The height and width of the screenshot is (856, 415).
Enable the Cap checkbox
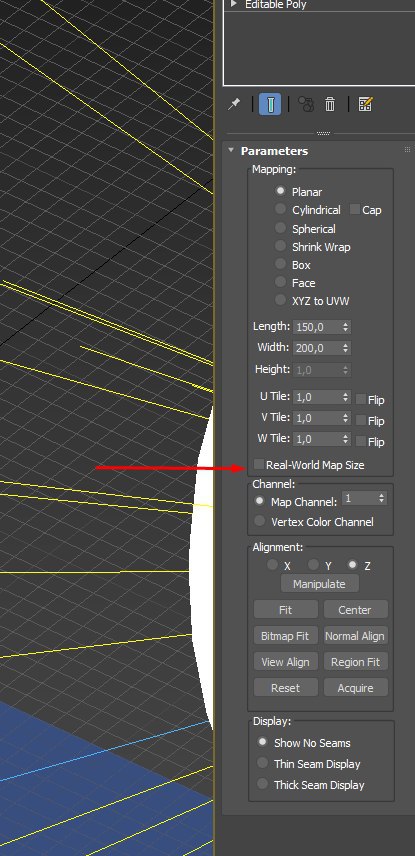355,209
